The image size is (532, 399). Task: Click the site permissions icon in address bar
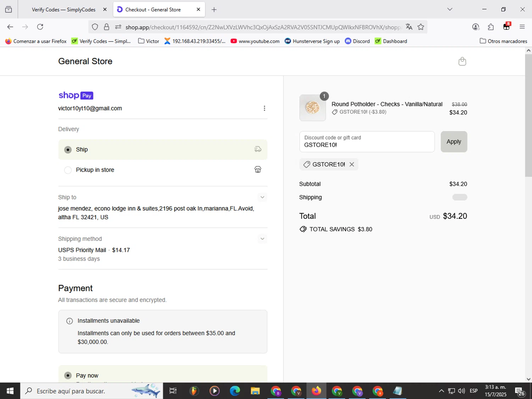[118, 27]
